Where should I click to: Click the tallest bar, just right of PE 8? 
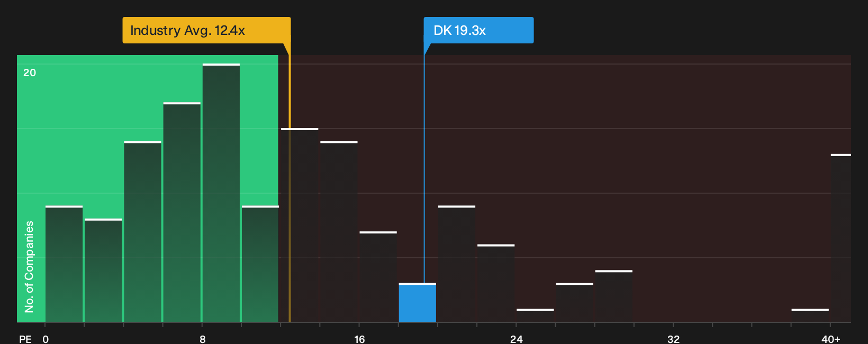[x=221, y=193]
